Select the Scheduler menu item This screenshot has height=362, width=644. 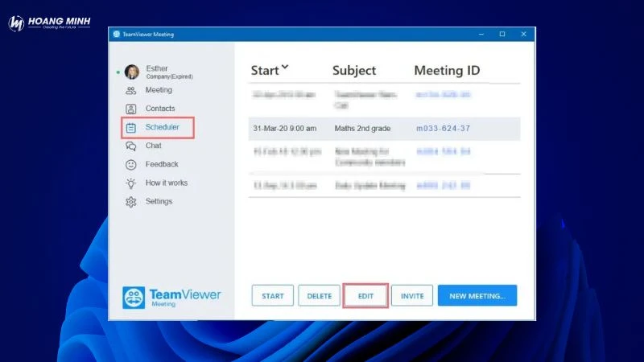click(163, 127)
